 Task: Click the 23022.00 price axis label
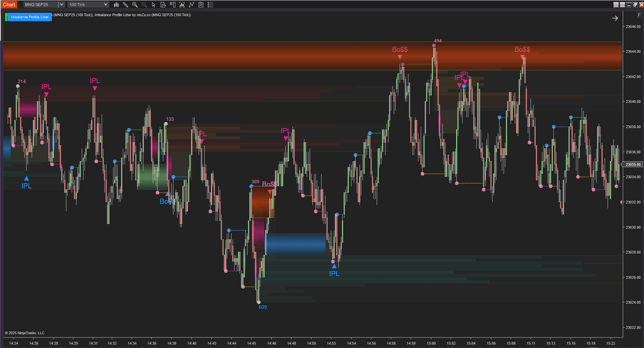pyautogui.click(x=633, y=327)
